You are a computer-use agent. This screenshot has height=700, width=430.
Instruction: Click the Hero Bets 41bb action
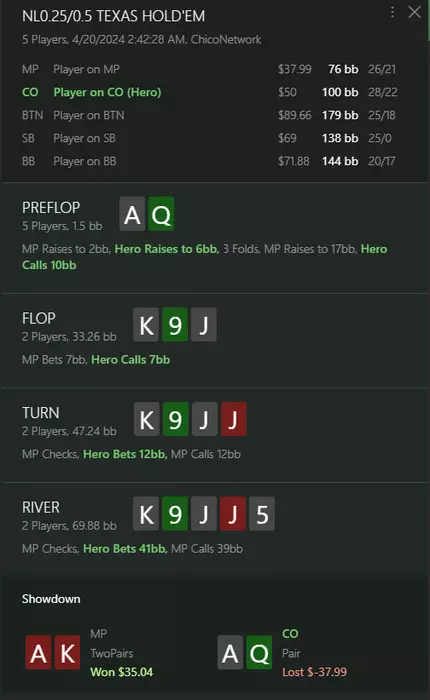125,549
